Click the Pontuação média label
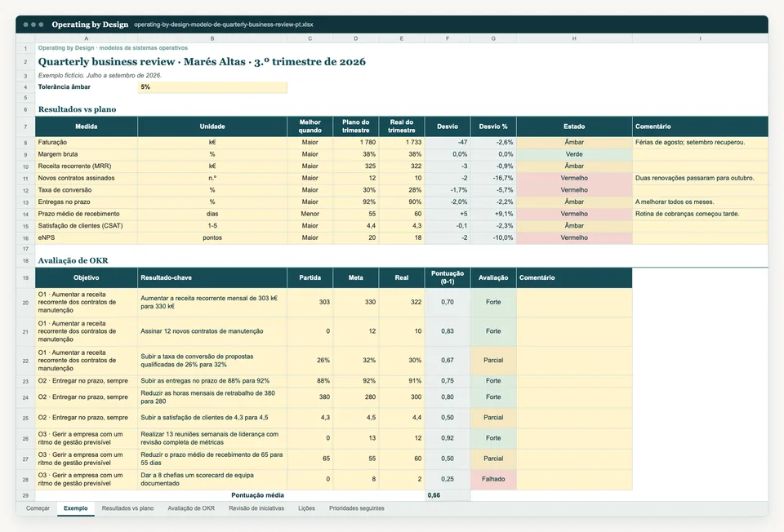The image size is (784, 532). point(257,495)
